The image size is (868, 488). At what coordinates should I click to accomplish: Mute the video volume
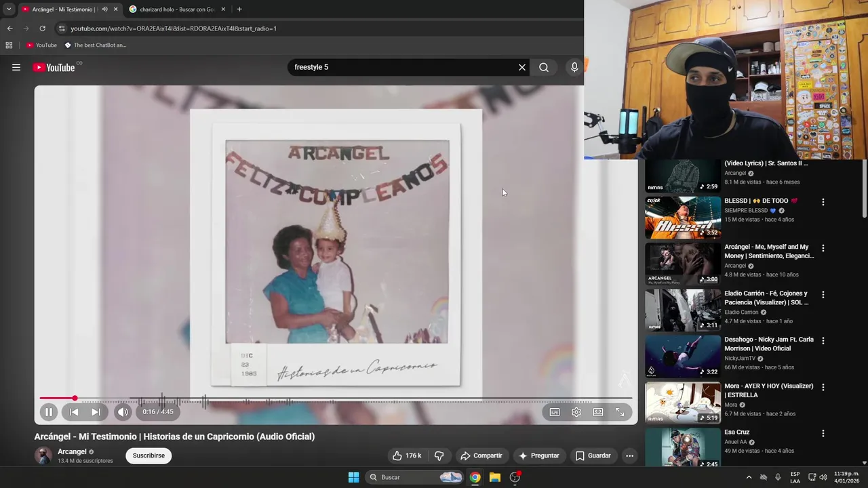click(x=122, y=411)
